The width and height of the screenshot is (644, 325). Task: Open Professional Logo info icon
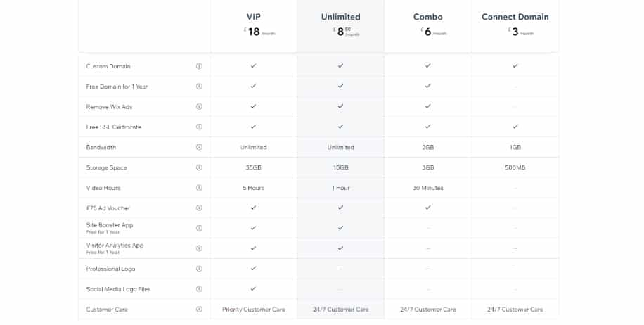coord(199,269)
